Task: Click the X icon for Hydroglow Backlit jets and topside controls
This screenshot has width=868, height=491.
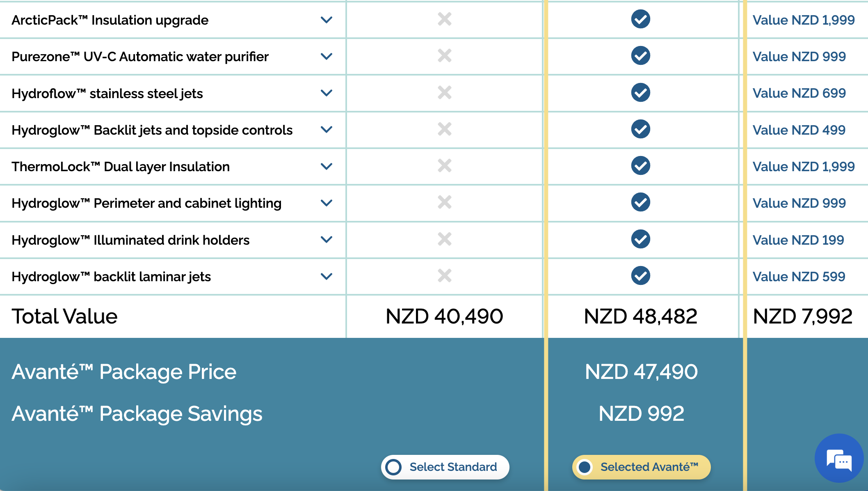Action: click(x=444, y=130)
